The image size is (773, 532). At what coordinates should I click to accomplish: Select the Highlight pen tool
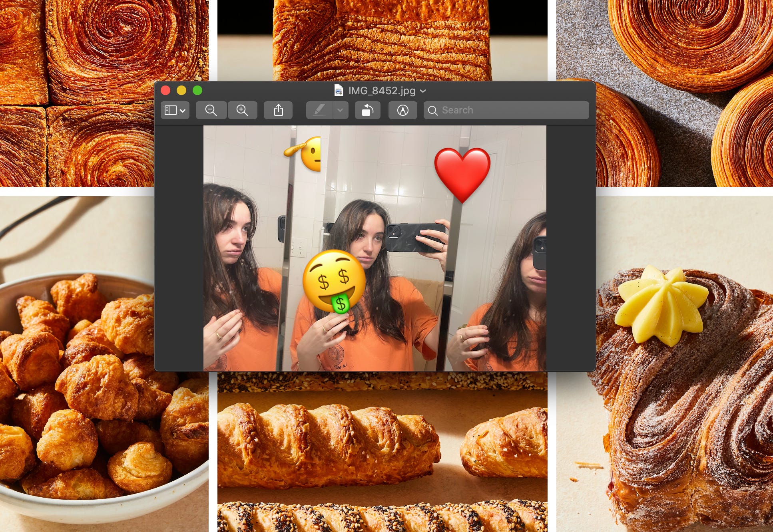(319, 110)
